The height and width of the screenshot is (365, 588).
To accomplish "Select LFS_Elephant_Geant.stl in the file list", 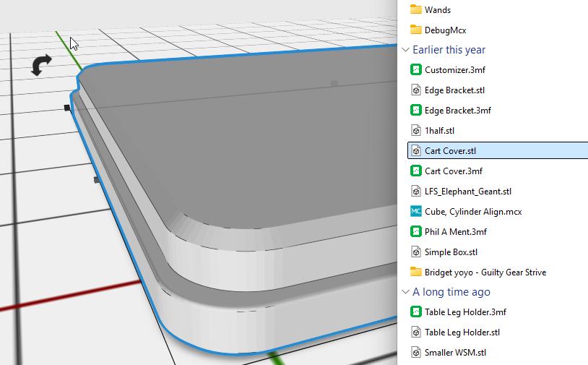I will [467, 192].
